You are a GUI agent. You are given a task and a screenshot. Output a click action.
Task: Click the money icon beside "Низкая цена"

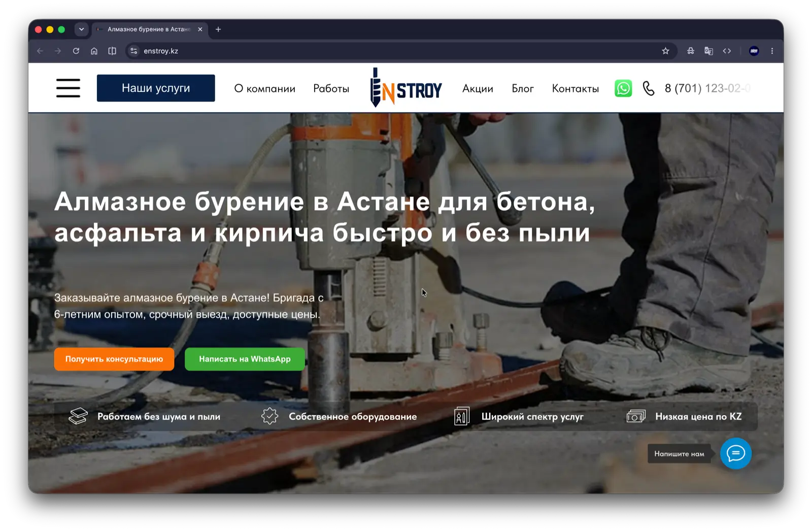636,416
